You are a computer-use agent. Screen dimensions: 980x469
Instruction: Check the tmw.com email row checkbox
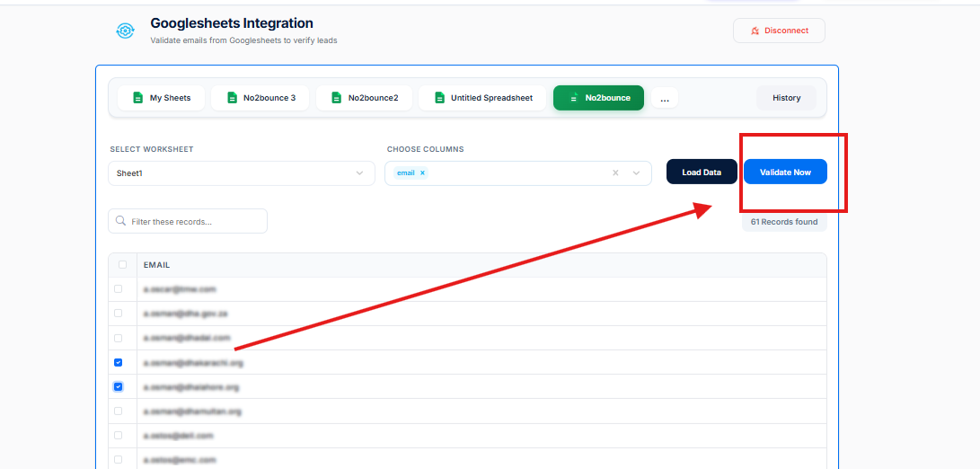119,289
